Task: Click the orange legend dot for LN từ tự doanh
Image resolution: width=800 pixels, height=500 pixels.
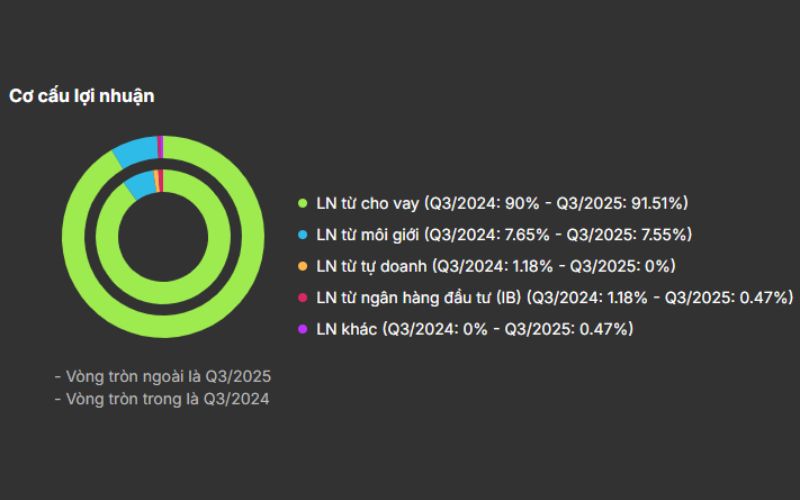Action: coord(303,266)
